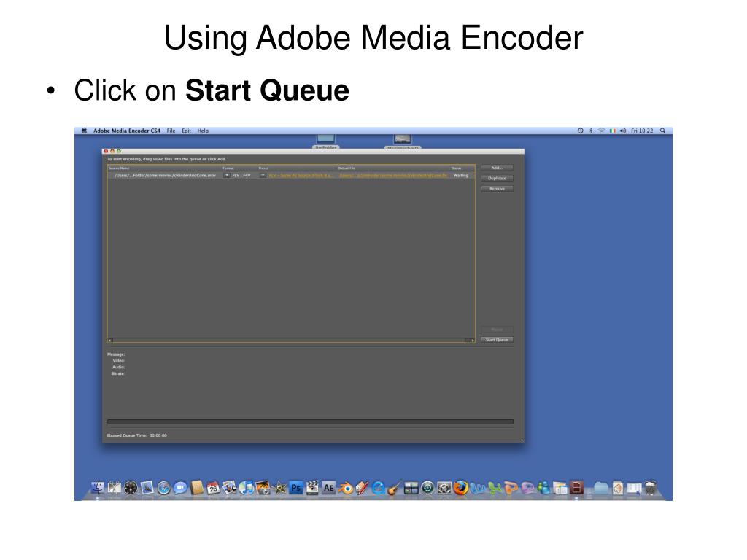Click the Start Queue button
The width and height of the screenshot is (747, 560).
[496, 340]
